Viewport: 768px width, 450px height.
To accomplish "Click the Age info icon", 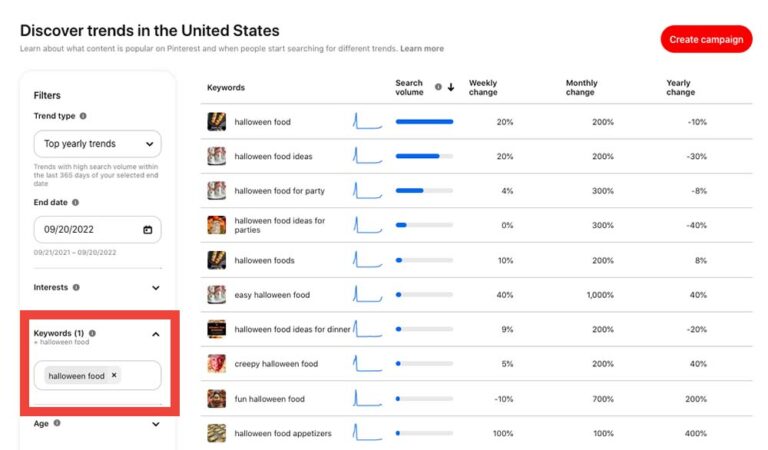I will point(57,423).
